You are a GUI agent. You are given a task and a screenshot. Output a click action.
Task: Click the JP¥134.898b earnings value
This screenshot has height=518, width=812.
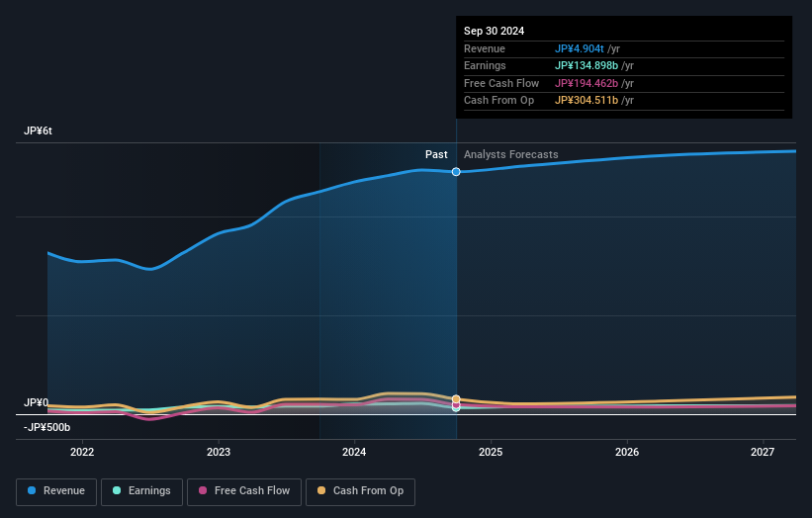[586, 65]
